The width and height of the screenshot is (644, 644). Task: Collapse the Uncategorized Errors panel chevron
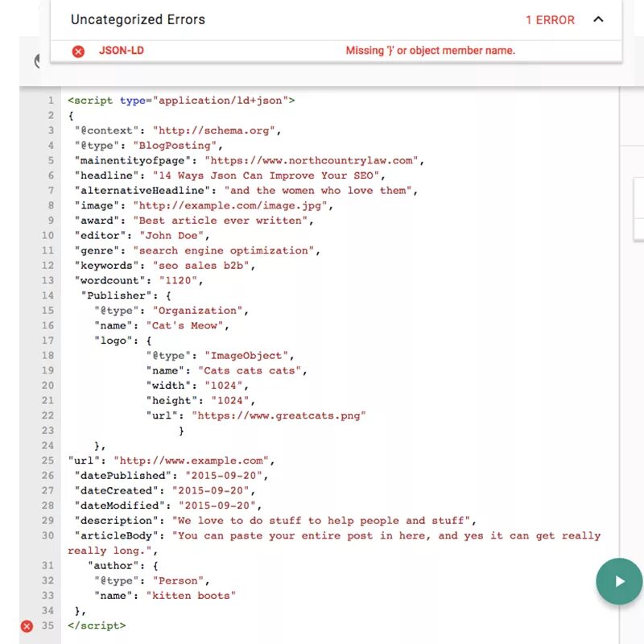click(x=598, y=19)
